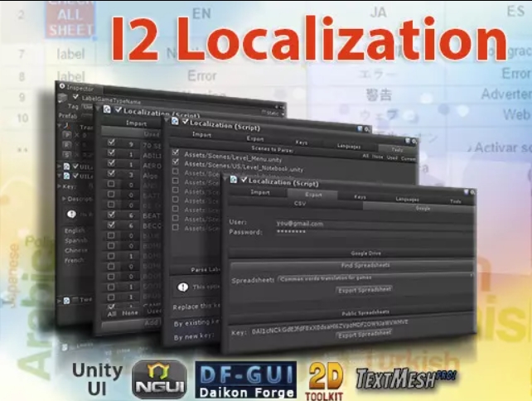
Task: Switch to the Export tab in front panel
Action: [x=313, y=195]
